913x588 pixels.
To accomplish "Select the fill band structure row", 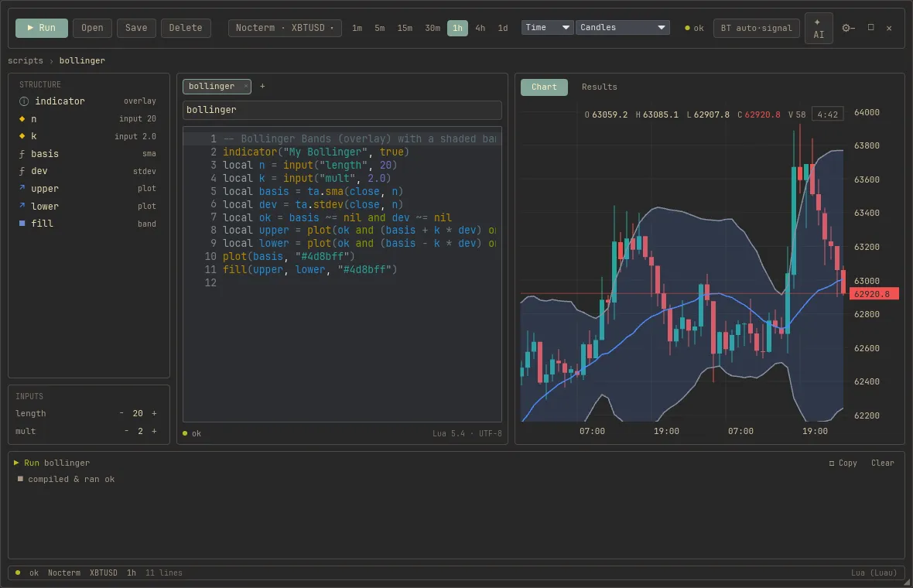I will pos(88,224).
